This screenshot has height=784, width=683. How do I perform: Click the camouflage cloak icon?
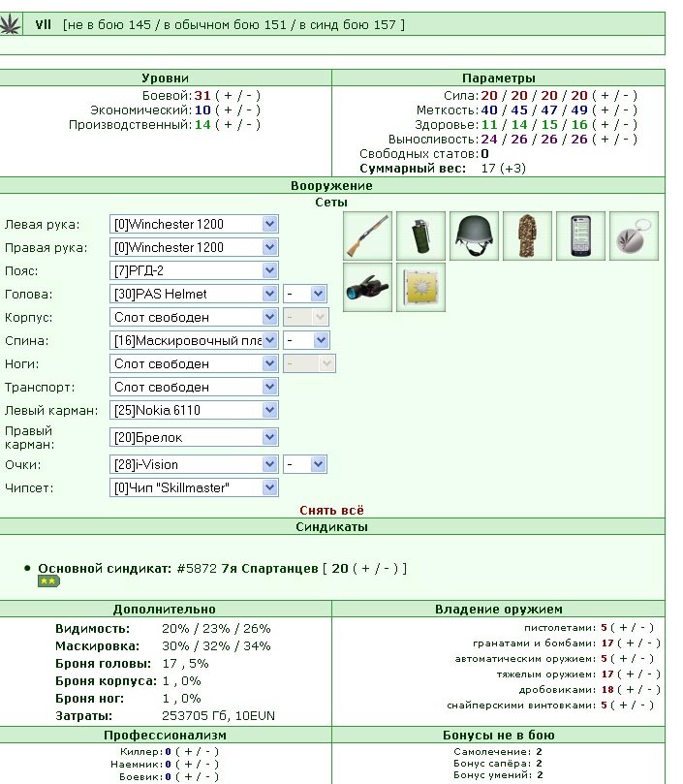(x=527, y=235)
